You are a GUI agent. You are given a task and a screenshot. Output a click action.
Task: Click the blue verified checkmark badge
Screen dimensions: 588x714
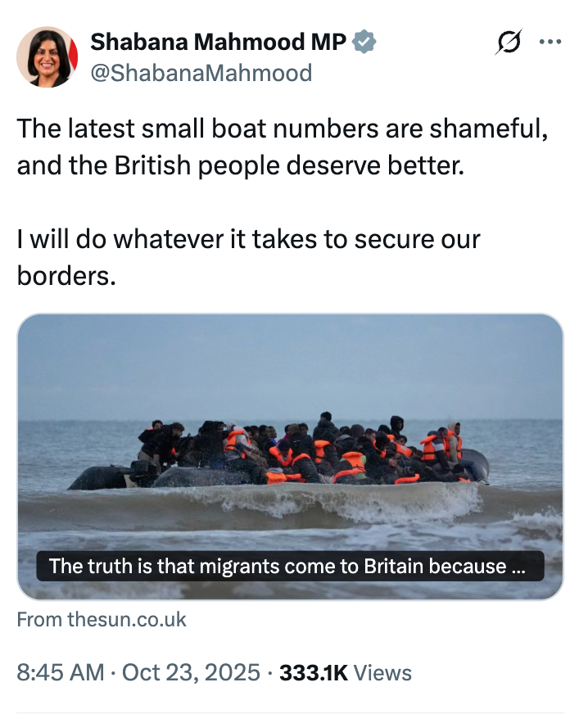pyautogui.click(x=364, y=42)
